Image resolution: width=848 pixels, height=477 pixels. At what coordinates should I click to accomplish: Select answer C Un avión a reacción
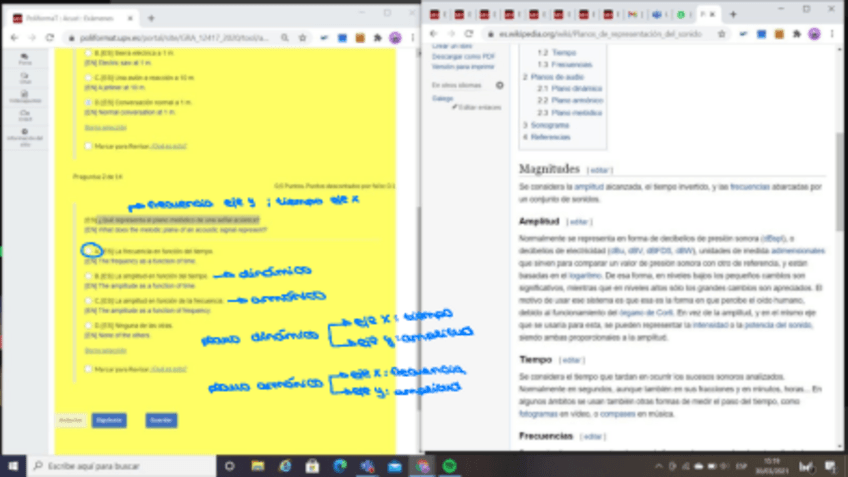[88, 77]
